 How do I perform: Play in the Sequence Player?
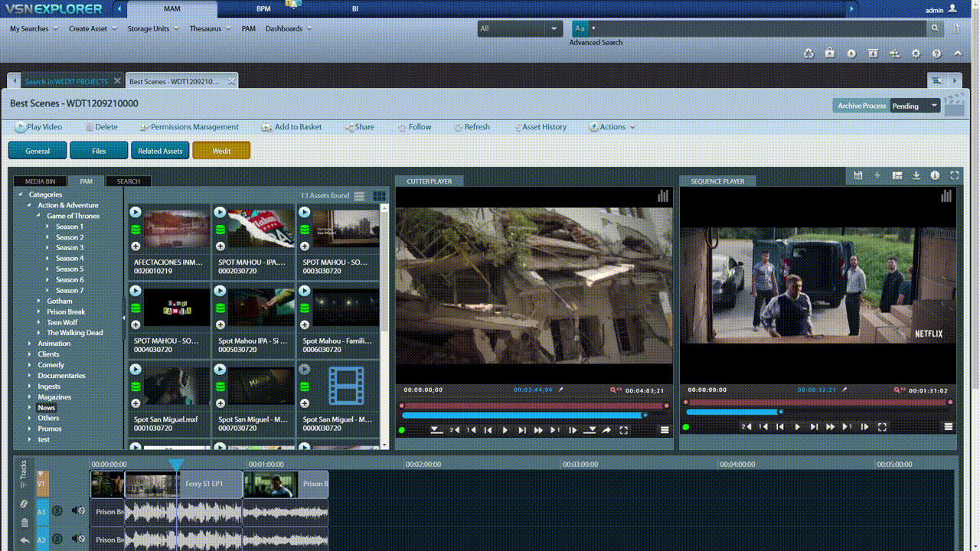click(x=797, y=427)
